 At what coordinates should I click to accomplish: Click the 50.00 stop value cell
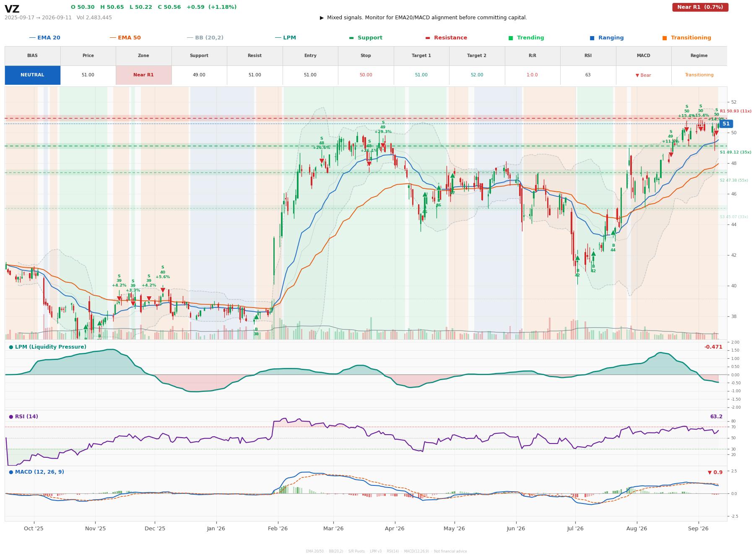[x=366, y=75]
